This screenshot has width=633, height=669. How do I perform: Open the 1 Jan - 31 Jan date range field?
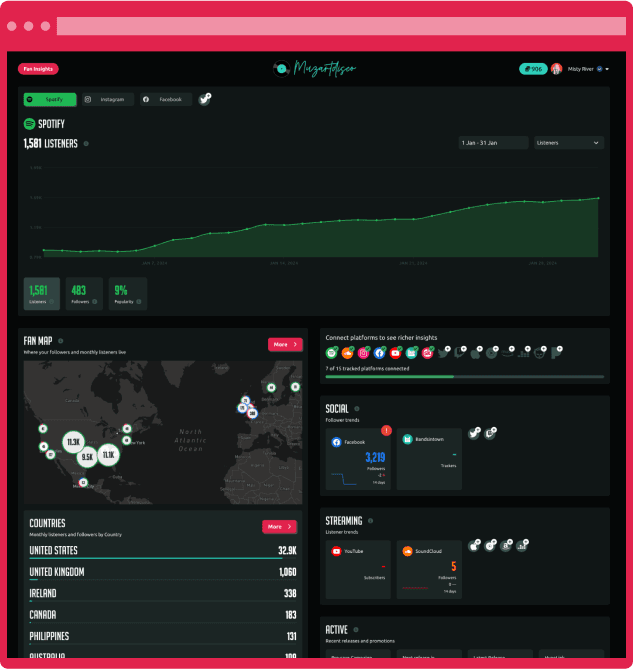click(493, 143)
